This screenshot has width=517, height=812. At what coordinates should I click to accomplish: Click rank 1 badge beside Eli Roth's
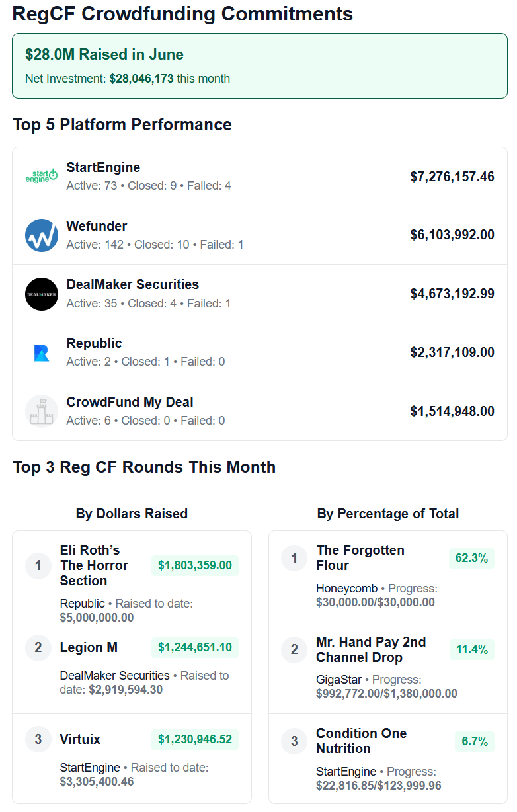38,565
